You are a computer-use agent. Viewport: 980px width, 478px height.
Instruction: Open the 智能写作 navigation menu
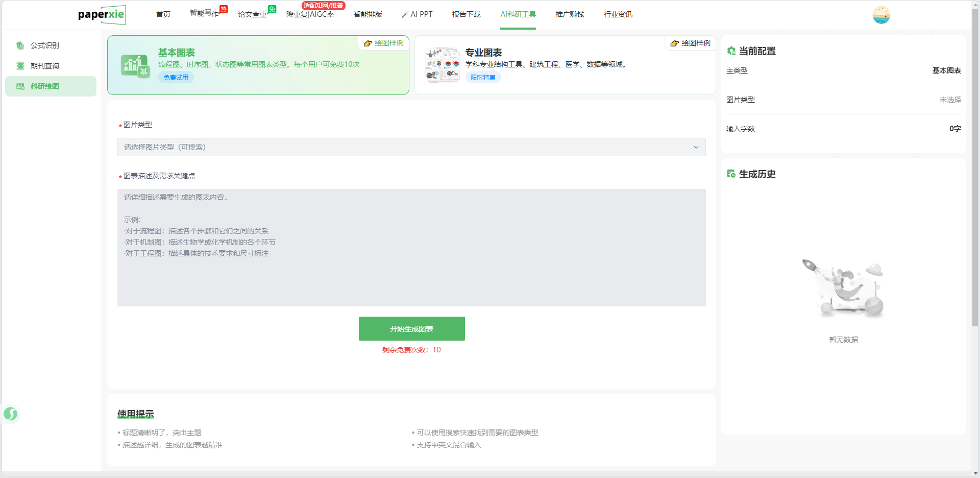[x=204, y=14]
